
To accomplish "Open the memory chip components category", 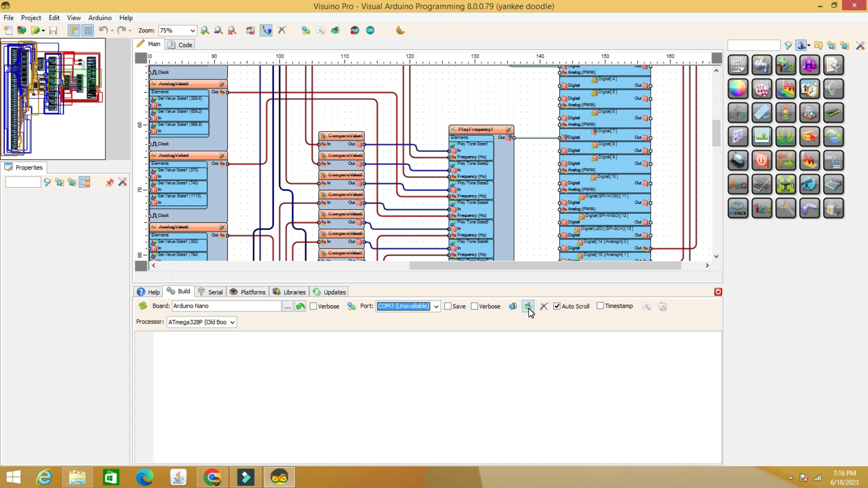I will coord(833,113).
